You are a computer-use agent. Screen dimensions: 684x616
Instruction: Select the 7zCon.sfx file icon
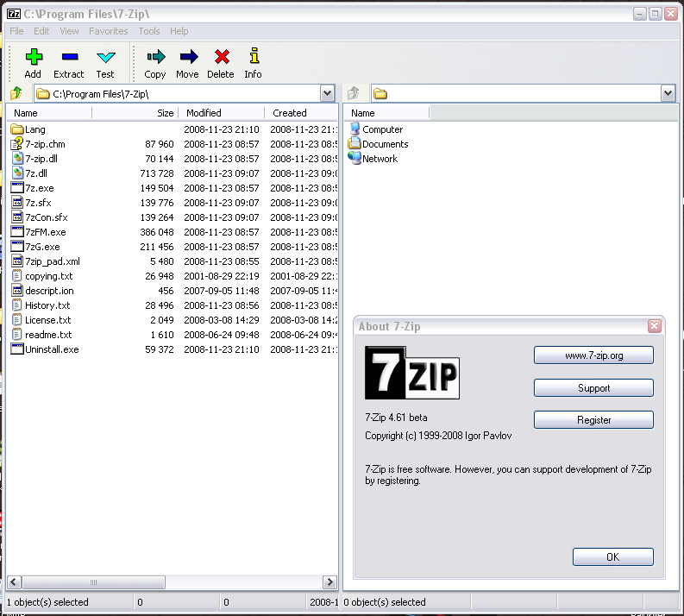(16, 217)
